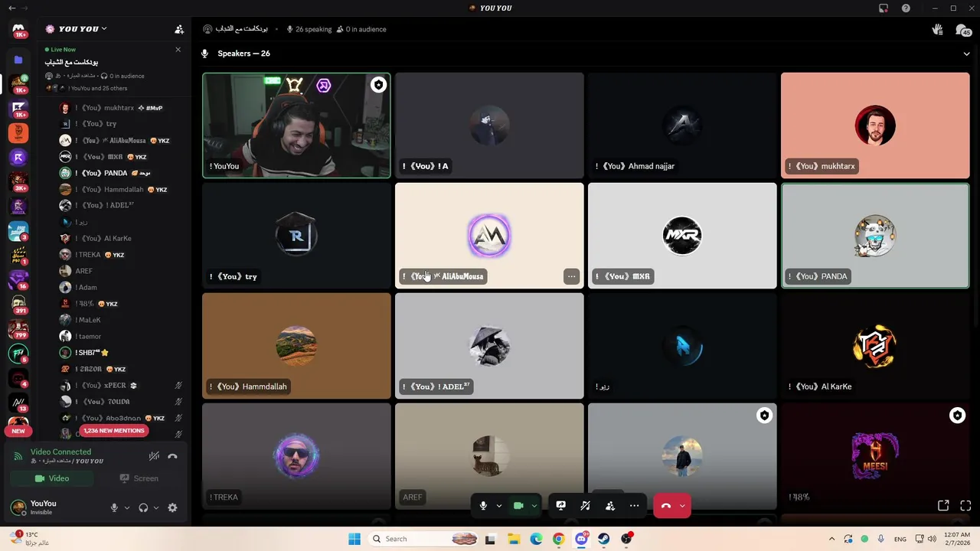Select the MXR speaker tile
Image resolution: width=980 pixels, height=551 pixels.
[682, 236]
